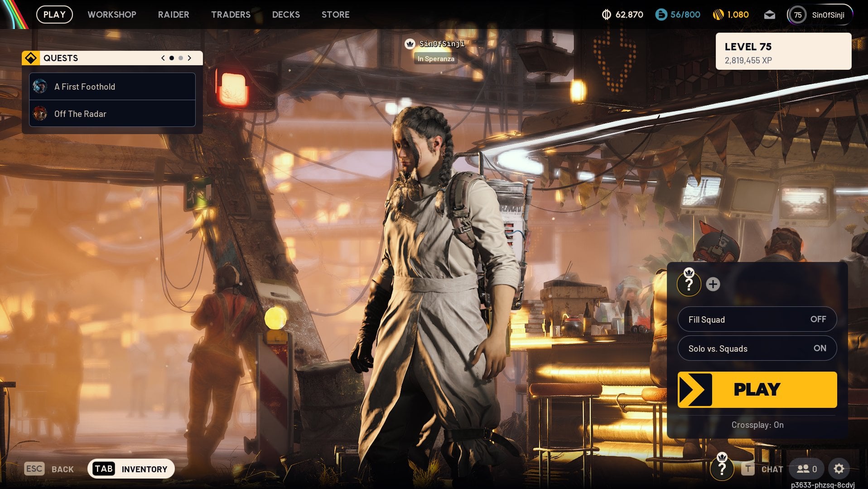Image resolution: width=868 pixels, height=489 pixels.
Task: Open the mail inbox envelope icon
Action: coord(769,15)
